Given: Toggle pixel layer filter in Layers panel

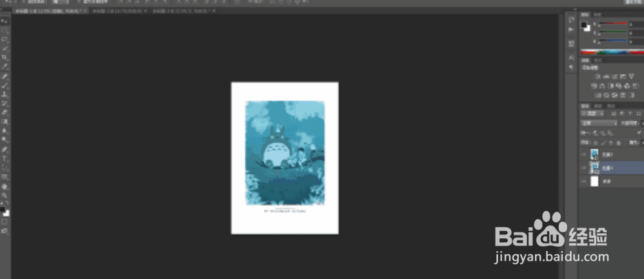Looking at the screenshot, I should (614, 114).
